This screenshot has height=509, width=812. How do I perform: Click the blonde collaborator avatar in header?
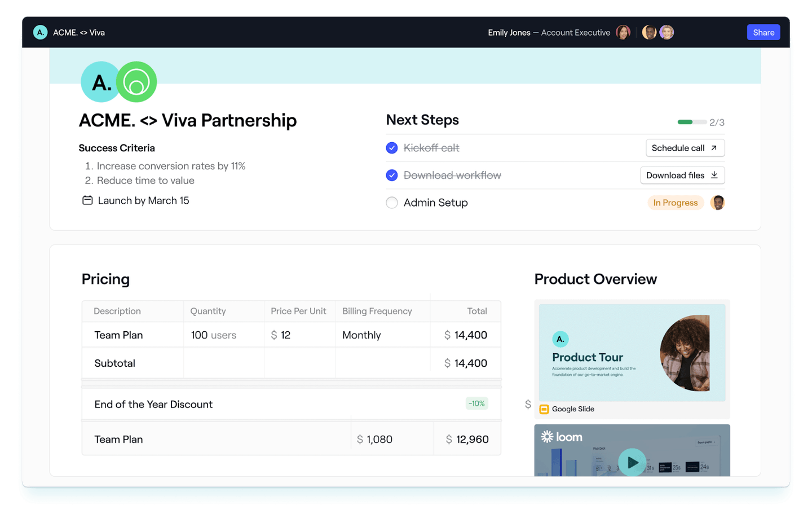click(x=667, y=32)
